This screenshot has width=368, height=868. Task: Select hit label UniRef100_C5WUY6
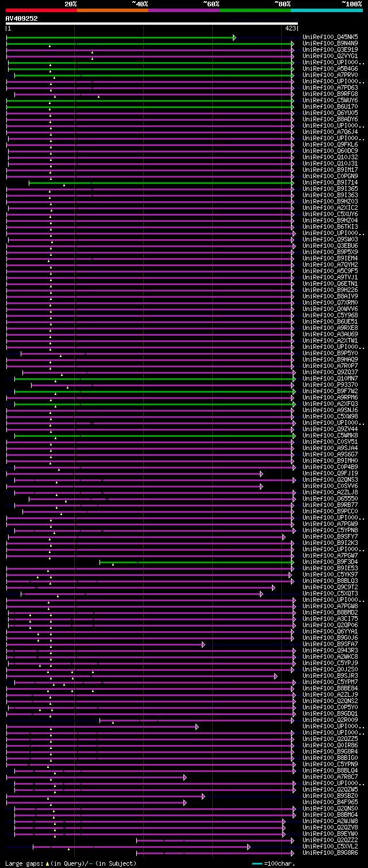coord(331,101)
